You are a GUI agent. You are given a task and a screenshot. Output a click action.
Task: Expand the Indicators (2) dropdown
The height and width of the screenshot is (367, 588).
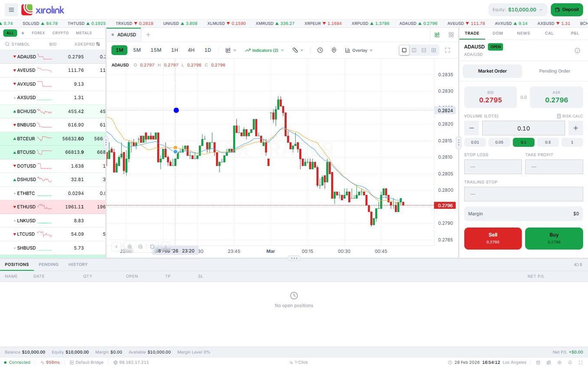click(x=264, y=50)
